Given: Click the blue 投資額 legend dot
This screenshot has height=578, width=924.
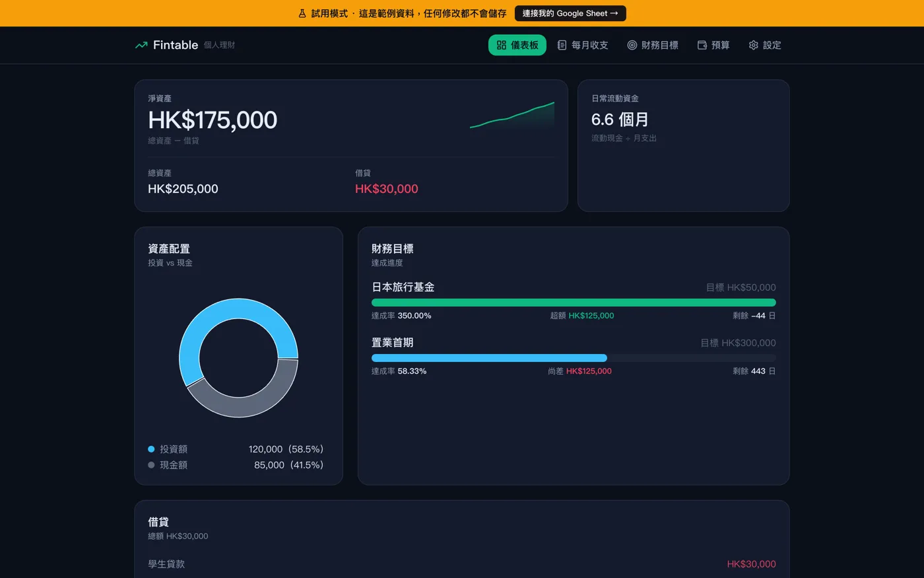Looking at the screenshot, I should (151, 449).
